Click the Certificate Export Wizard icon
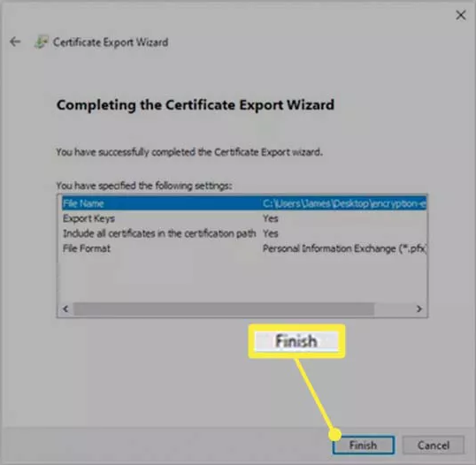Screen dimensions: 476x465 41,42
